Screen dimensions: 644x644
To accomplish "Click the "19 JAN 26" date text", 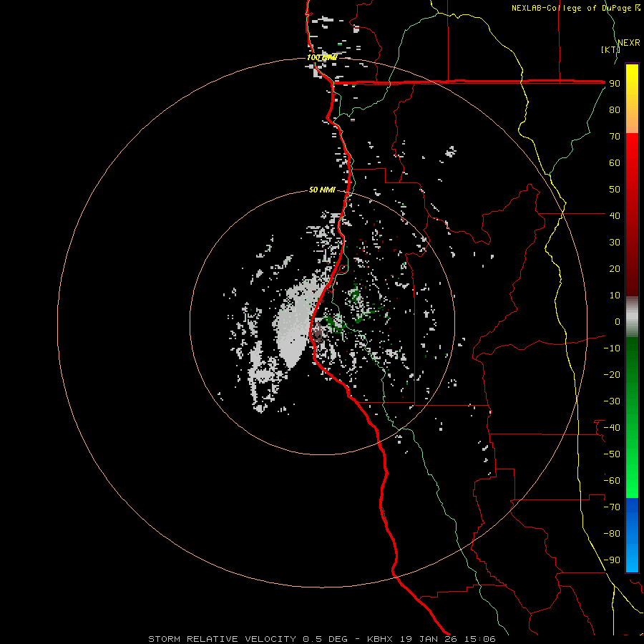I will click(429, 639).
